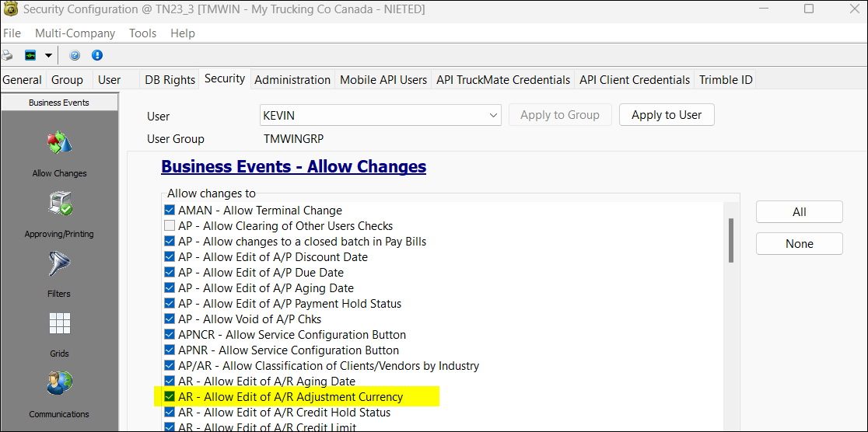Open the dropdown arrow beside the monitor icon
Screen dimensions: 868x432
tap(48, 55)
